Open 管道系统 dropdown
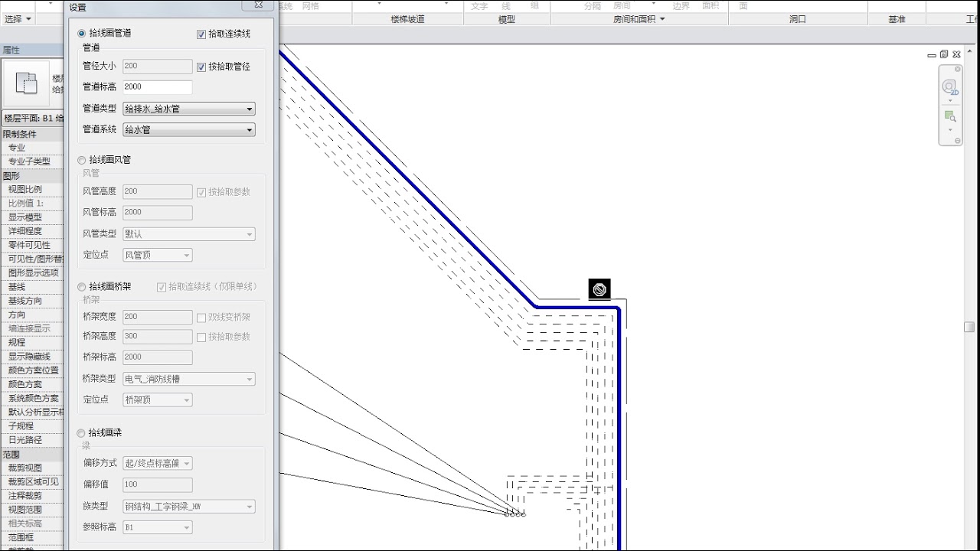Viewport: 980px width, 551px height. pyautogui.click(x=189, y=130)
